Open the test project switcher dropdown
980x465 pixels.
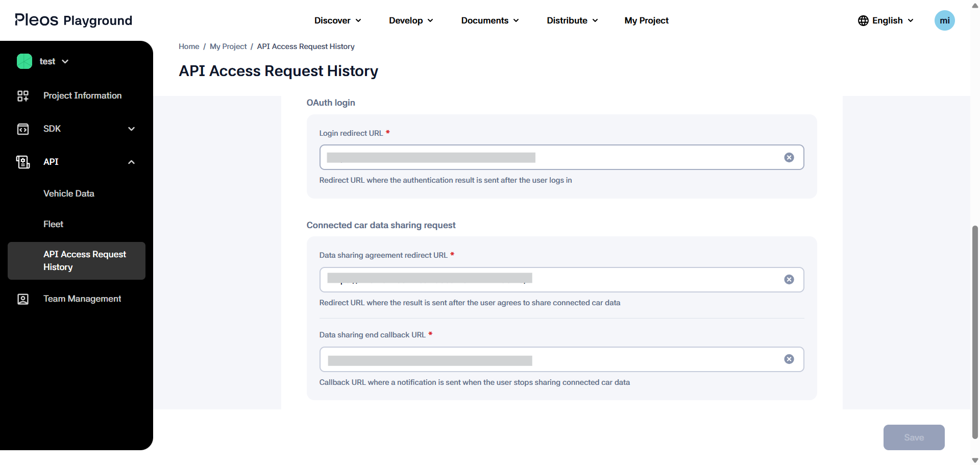pyautogui.click(x=65, y=62)
